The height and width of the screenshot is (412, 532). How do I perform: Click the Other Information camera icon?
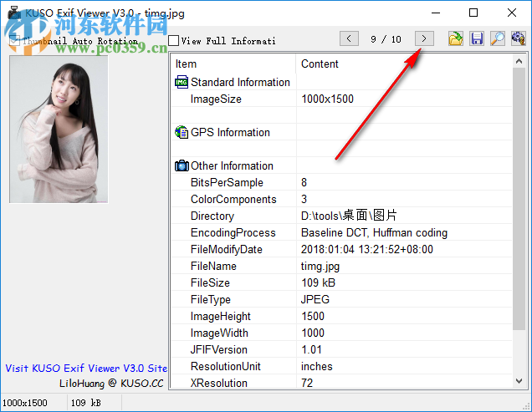point(182,165)
